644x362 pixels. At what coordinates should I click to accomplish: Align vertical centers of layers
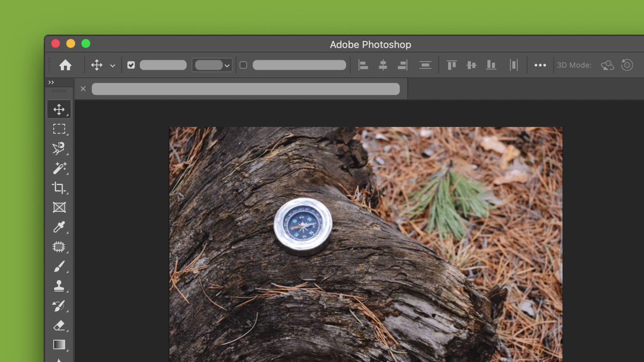pos(471,65)
